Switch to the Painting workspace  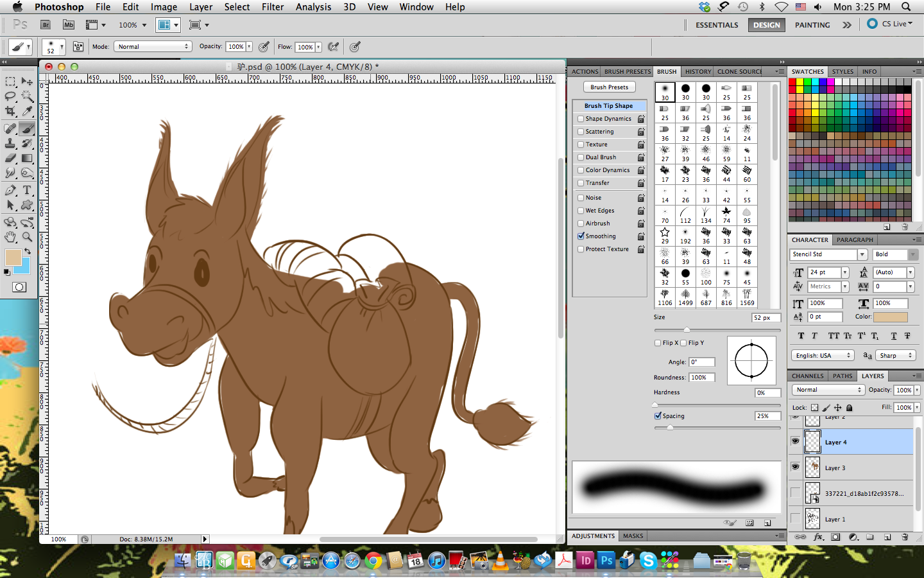812,25
